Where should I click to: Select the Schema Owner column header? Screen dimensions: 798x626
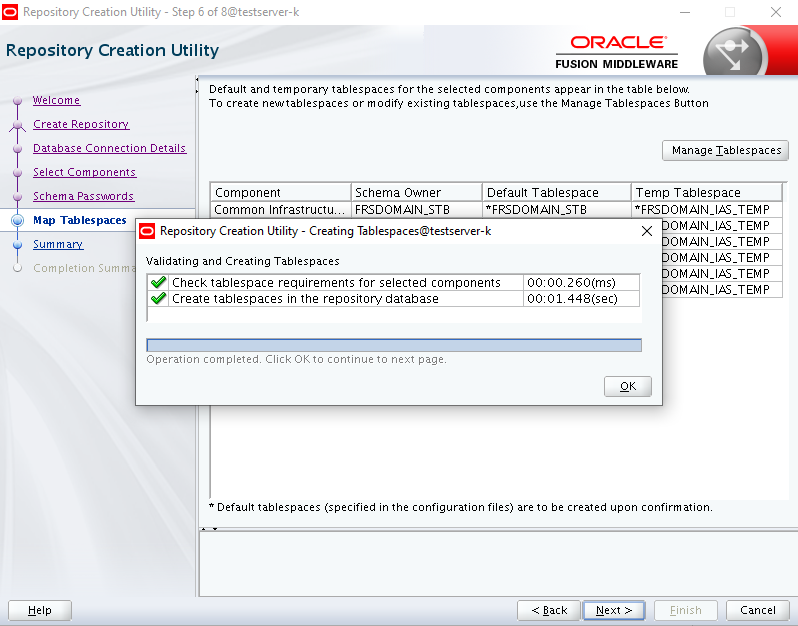click(416, 192)
